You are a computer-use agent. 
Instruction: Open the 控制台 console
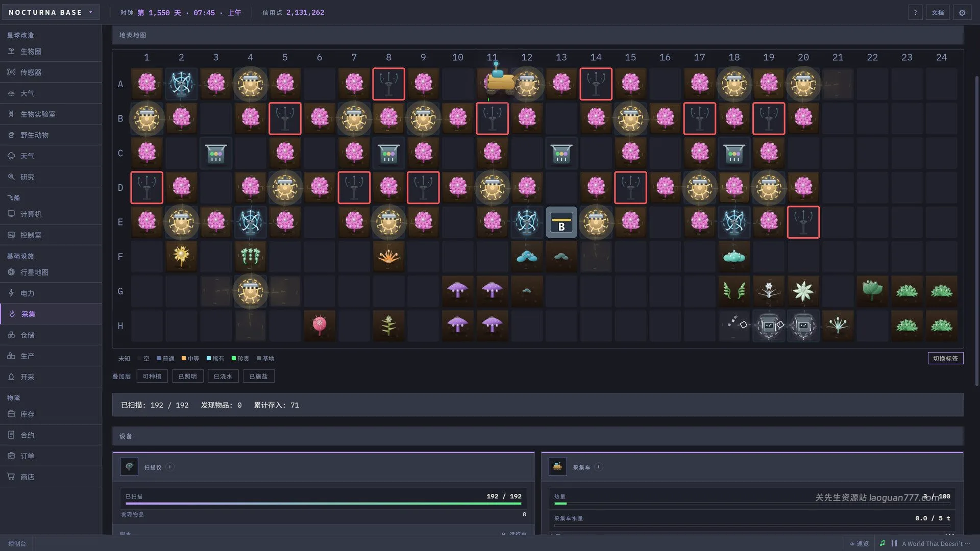(17, 544)
